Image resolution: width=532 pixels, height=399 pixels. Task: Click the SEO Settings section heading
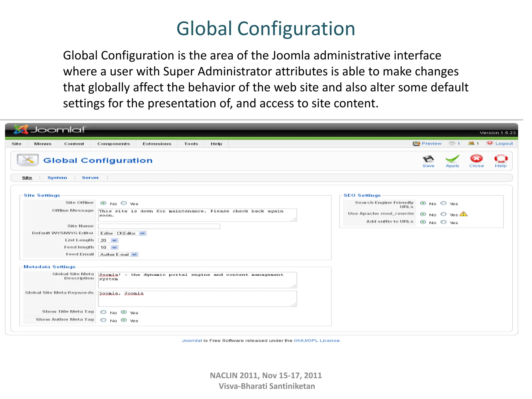click(x=362, y=195)
